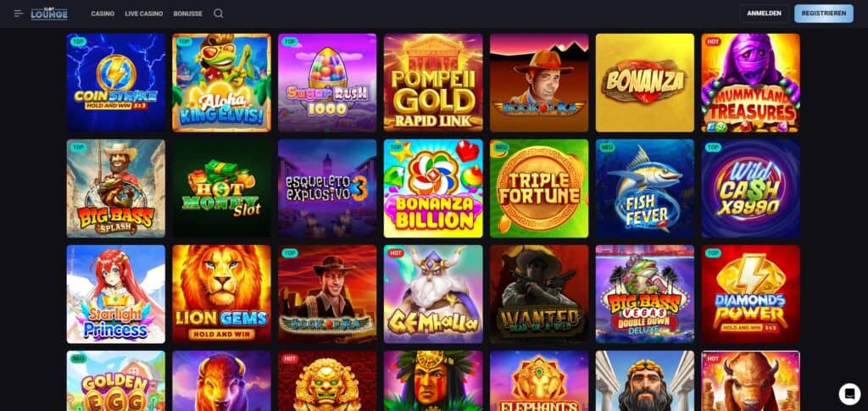
Task: Open Hot Money Slot game
Action: click(x=221, y=188)
